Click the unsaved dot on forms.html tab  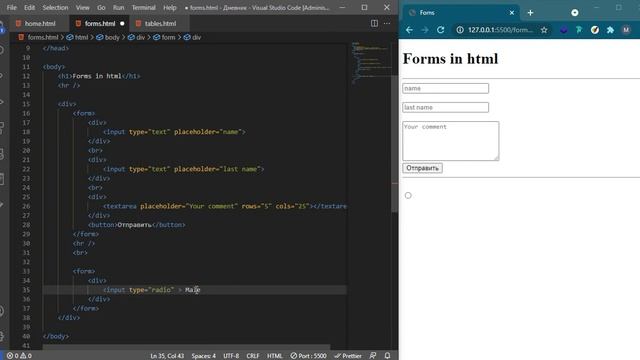click(122, 24)
